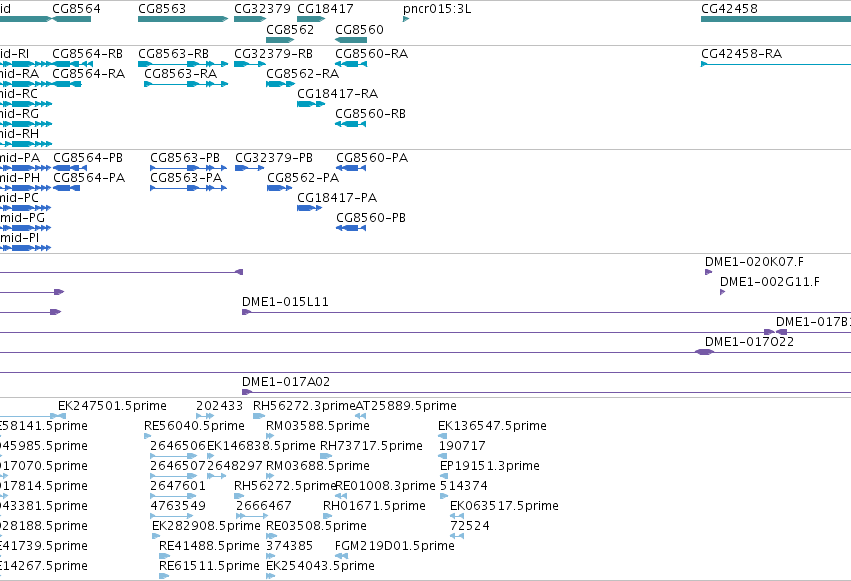Select transcript CG8562-RA
The width and height of the screenshot is (851, 581).
click(280, 84)
